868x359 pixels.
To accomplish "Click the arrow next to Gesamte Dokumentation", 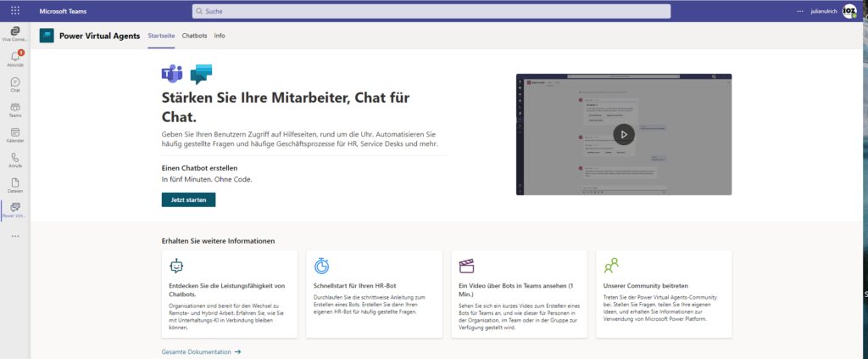I will pyautogui.click(x=237, y=352).
